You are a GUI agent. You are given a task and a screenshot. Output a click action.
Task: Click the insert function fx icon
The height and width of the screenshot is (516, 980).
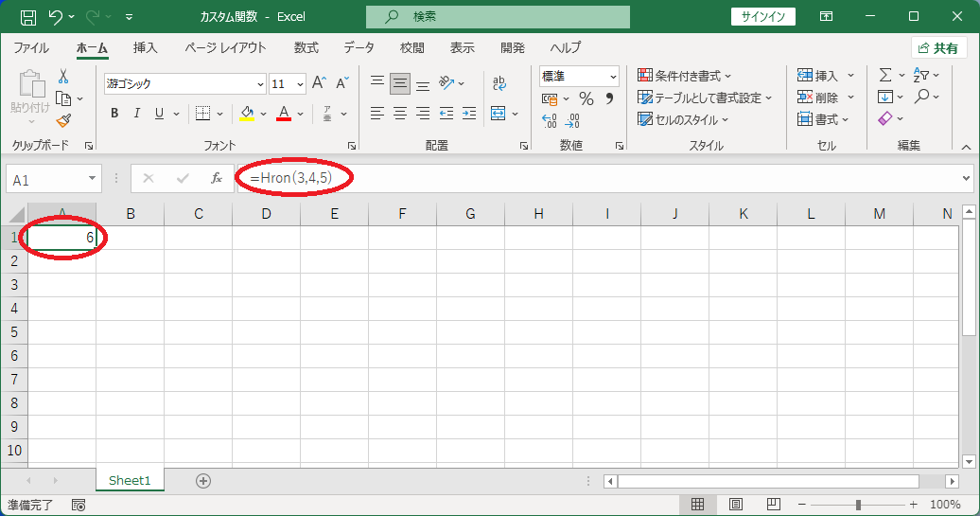click(x=217, y=179)
